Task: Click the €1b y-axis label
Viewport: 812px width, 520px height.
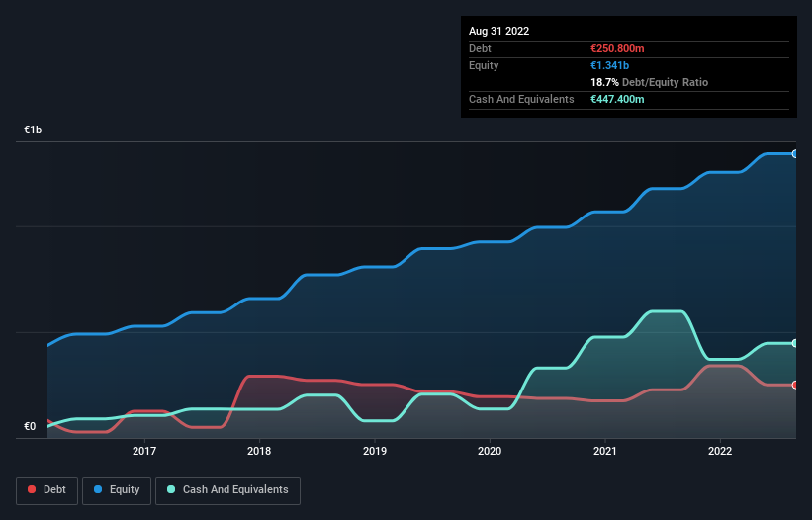Action: 33,130
